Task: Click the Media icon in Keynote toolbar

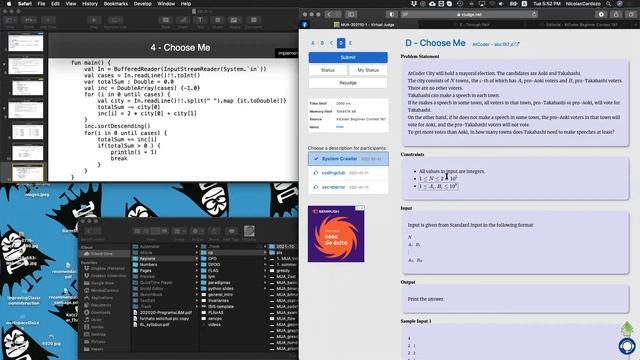Action: click(234, 20)
